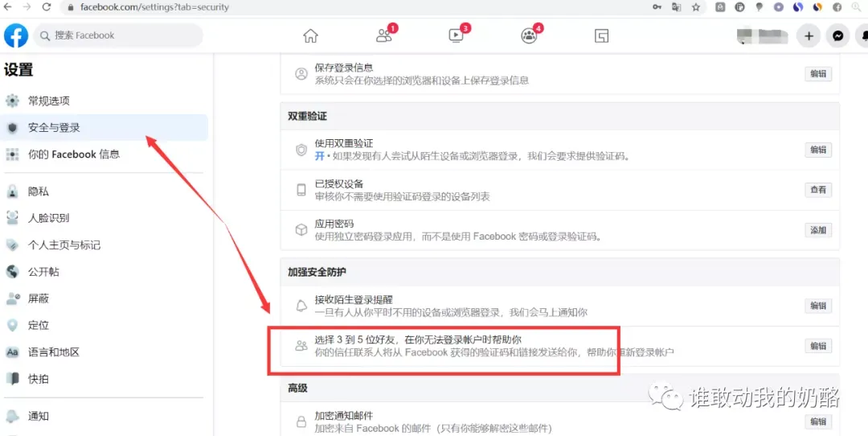868x436 pixels.
Task: Click the 使用双重验证 row title
Action: [344, 143]
